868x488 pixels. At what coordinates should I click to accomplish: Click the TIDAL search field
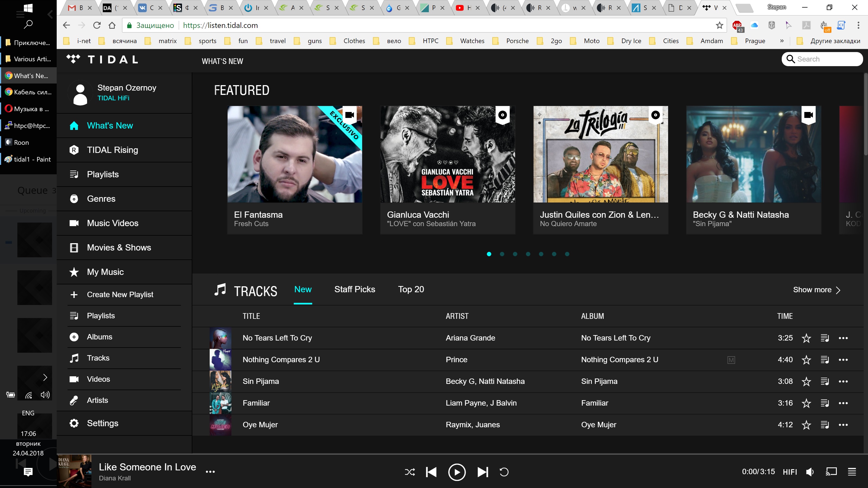(x=822, y=59)
